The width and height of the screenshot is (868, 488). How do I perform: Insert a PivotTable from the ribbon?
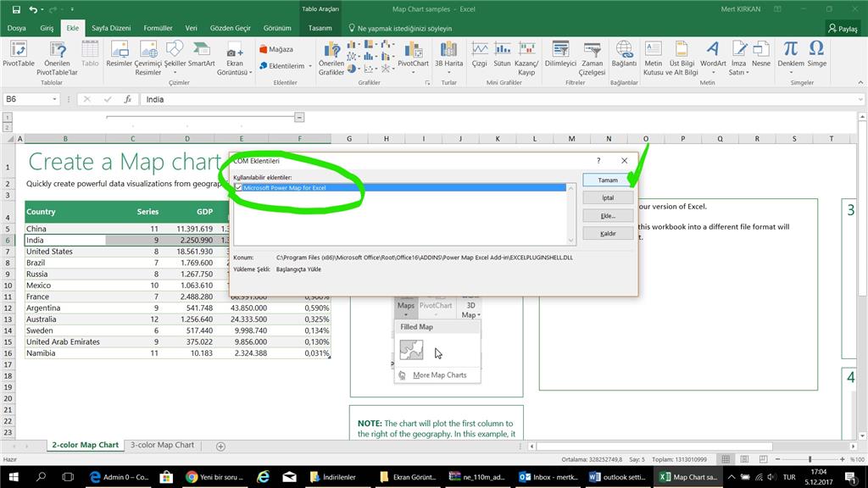(x=19, y=54)
